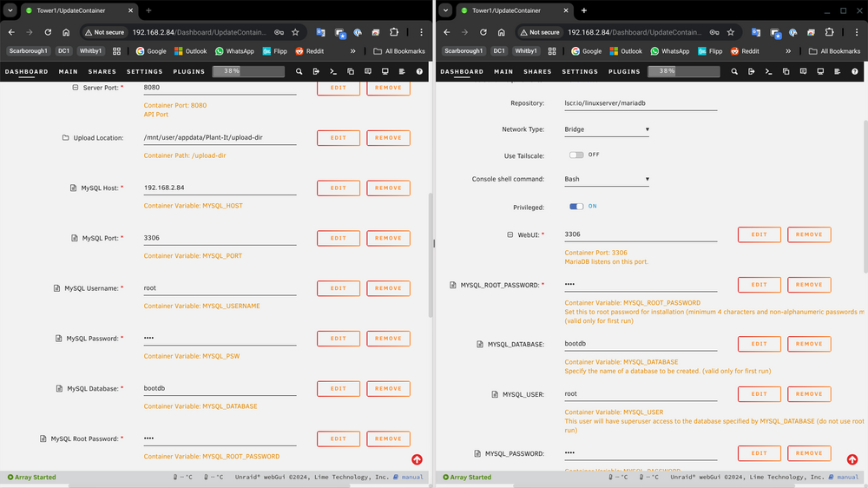Open new tab in right window
868x488 pixels.
(x=583, y=10)
